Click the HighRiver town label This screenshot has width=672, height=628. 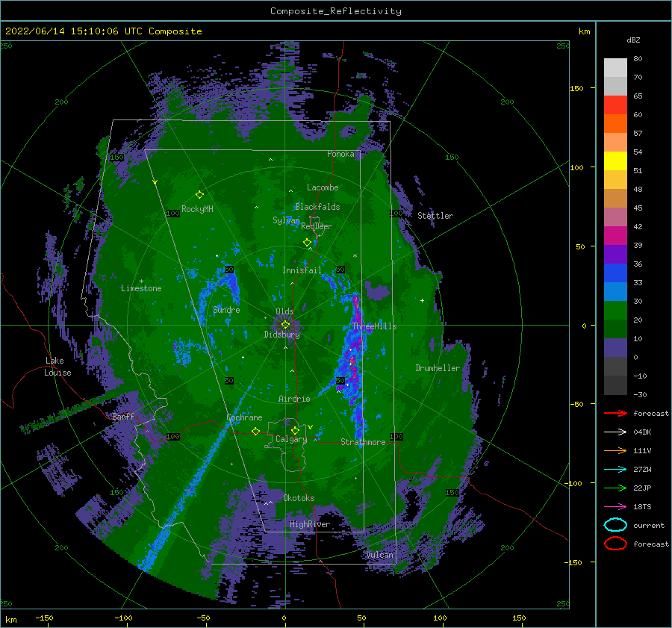pyautogui.click(x=310, y=524)
